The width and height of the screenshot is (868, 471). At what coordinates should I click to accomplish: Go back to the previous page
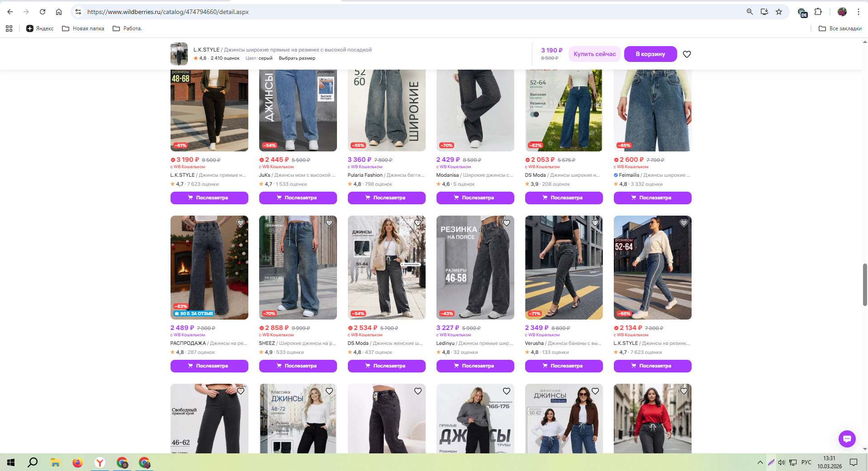pos(10,12)
